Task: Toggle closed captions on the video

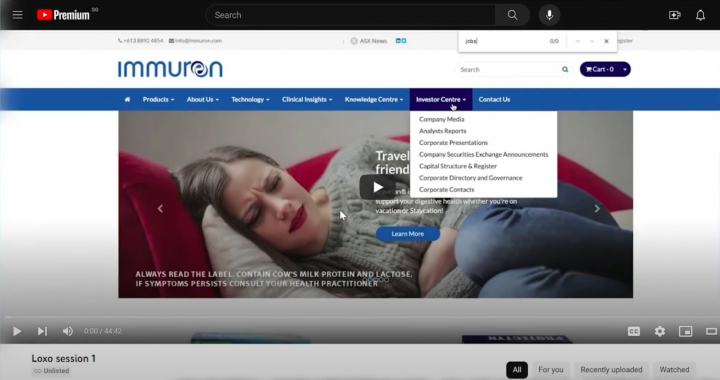Action: tap(634, 331)
